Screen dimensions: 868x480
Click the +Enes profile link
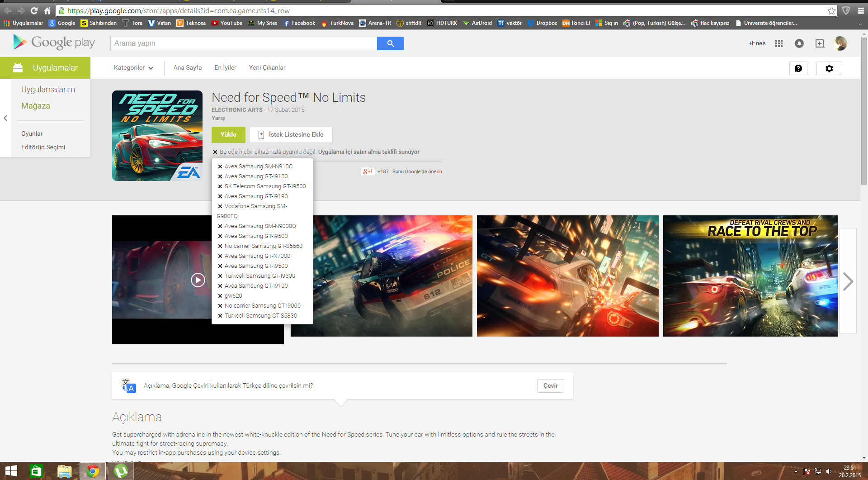[x=757, y=43]
